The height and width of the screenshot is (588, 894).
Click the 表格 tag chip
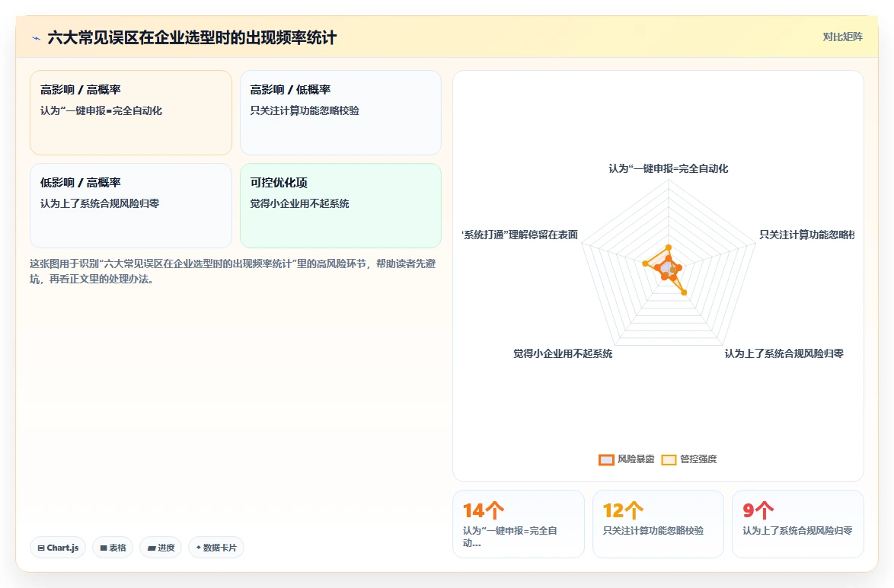(x=113, y=548)
